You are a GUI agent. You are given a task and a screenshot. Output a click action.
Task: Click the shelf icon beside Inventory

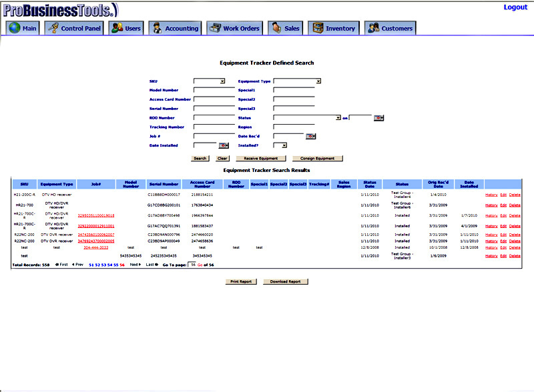318,28
